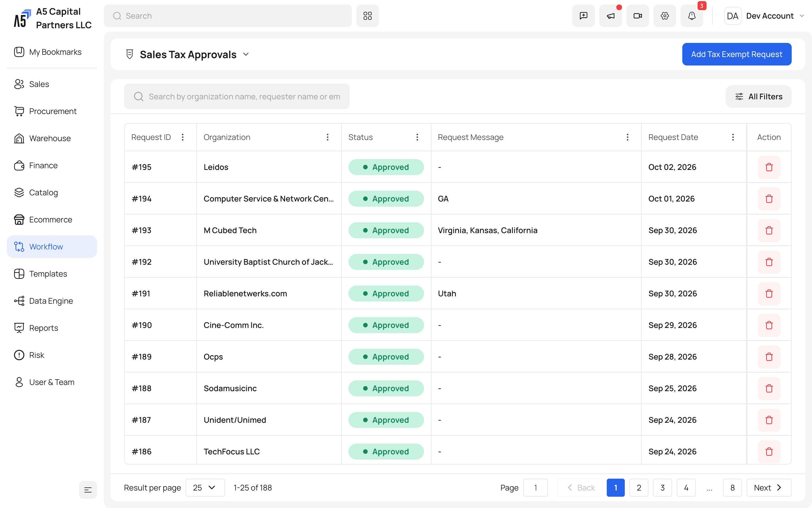The height and width of the screenshot is (508, 812).
Task: Go to the Next page
Action: 769,487
